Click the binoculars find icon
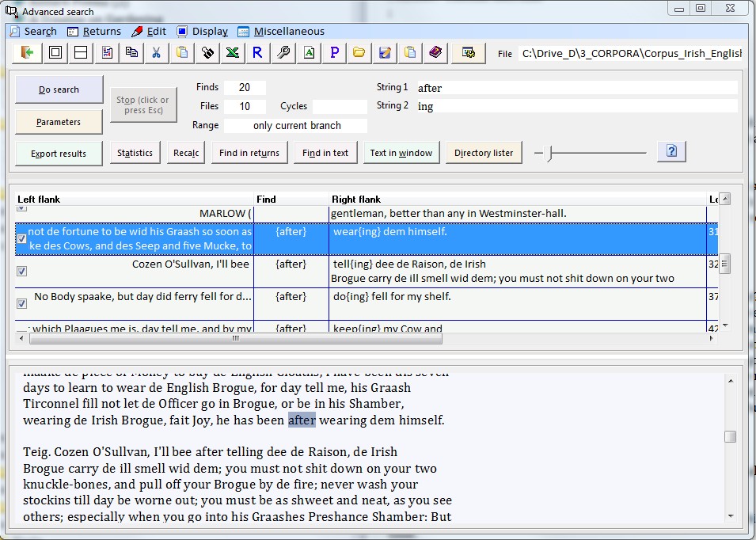 [207, 53]
